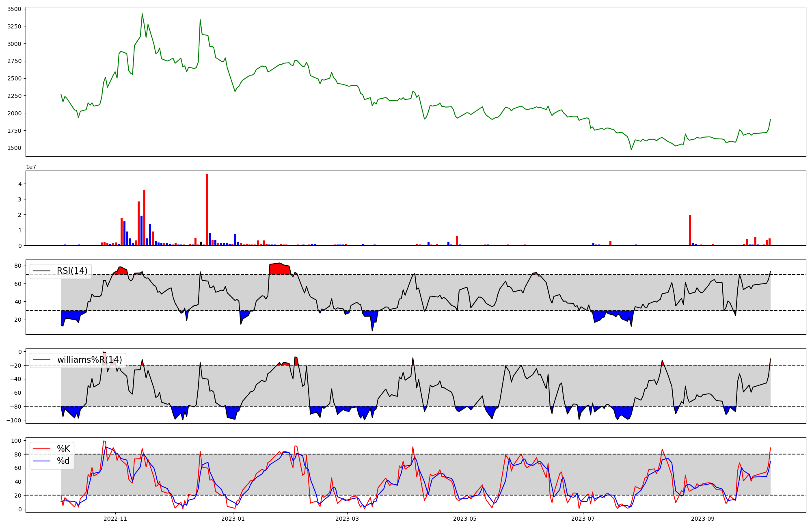Select the 2023-09 date axis label
Screen dimensions: 812x528
coord(702,519)
